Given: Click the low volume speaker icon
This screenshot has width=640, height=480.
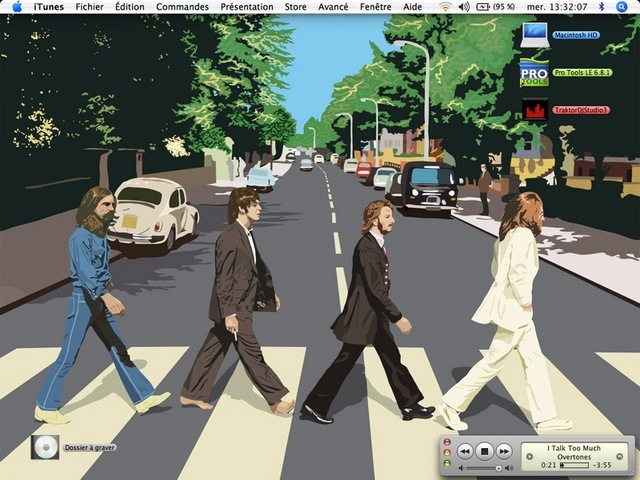Looking at the screenshot, I should click(x=461, y=468).
